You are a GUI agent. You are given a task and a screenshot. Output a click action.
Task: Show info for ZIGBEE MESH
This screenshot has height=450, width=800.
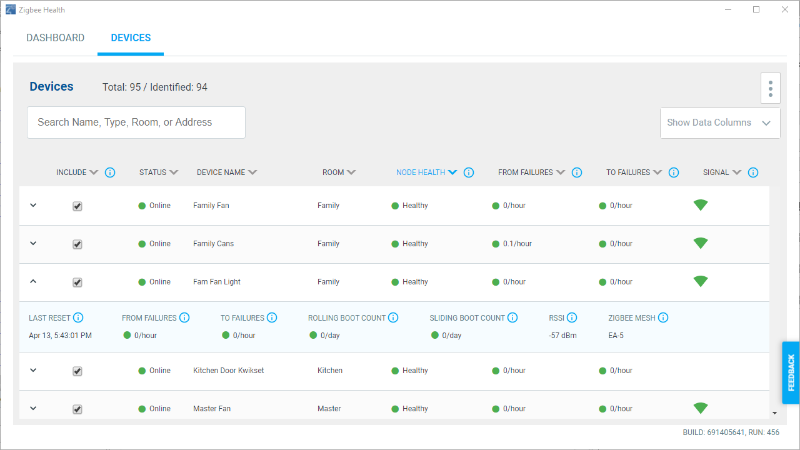tap(663, 318)
